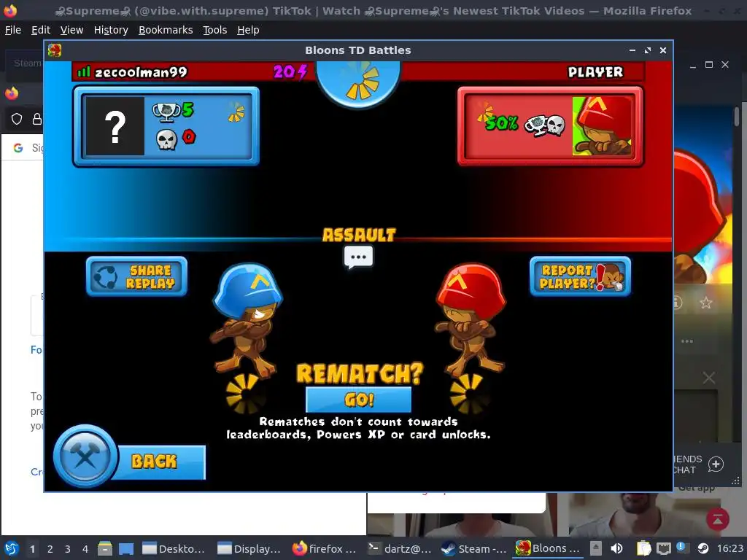Image resolution: width=747 pixels, height=560 pixels.
Task: Open the File menu in Firefox
Action: click(13, 30)
